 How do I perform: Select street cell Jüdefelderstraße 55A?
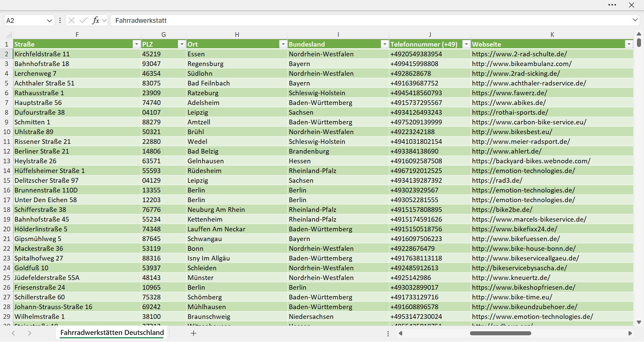coord(77,278)
